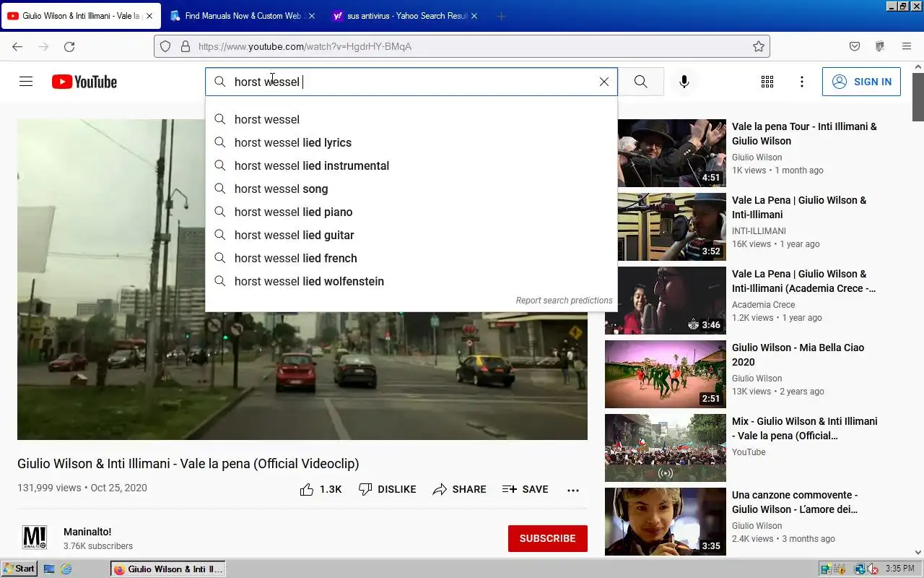Share the video
Viewport: 924px width, 578px height.
(x=459, y=489)
